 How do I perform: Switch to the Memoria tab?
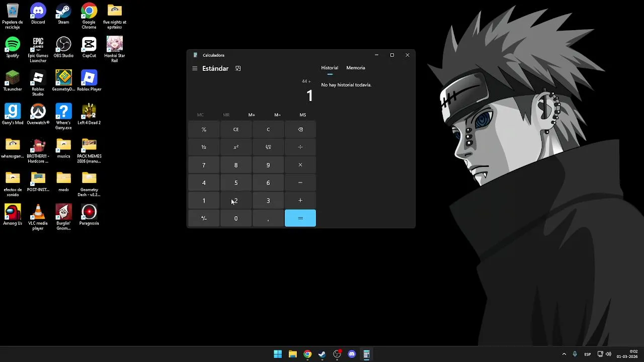tap(356, 68)
